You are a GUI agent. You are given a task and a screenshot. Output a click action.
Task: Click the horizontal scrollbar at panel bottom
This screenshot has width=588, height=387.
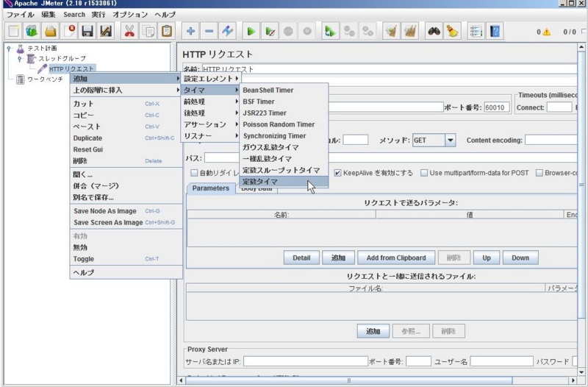point(348,380)
